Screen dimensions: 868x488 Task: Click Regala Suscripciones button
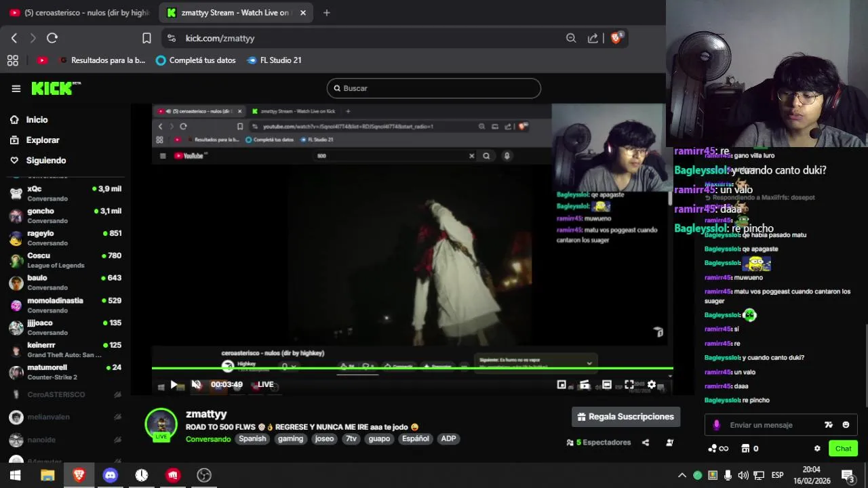pyautogui.click(x=625, y=417)
